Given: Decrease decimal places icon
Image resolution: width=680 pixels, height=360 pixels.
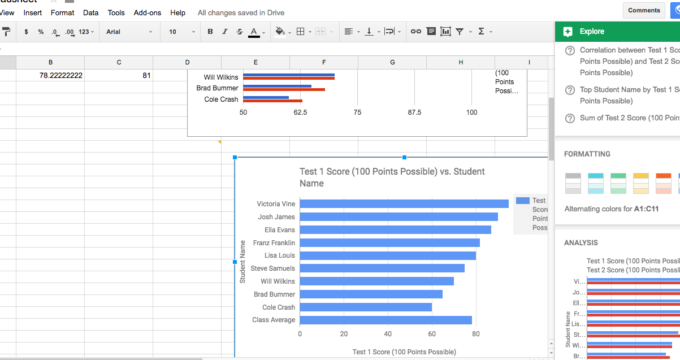Looking at the screenshot, I should (x=55, y=32).
